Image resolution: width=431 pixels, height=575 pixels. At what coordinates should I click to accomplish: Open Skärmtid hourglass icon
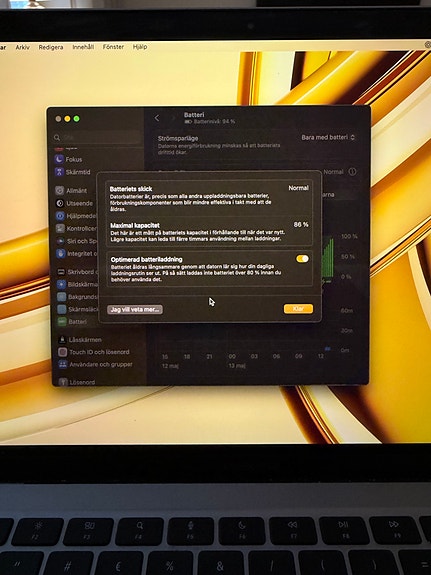click(x=59, y=172)
